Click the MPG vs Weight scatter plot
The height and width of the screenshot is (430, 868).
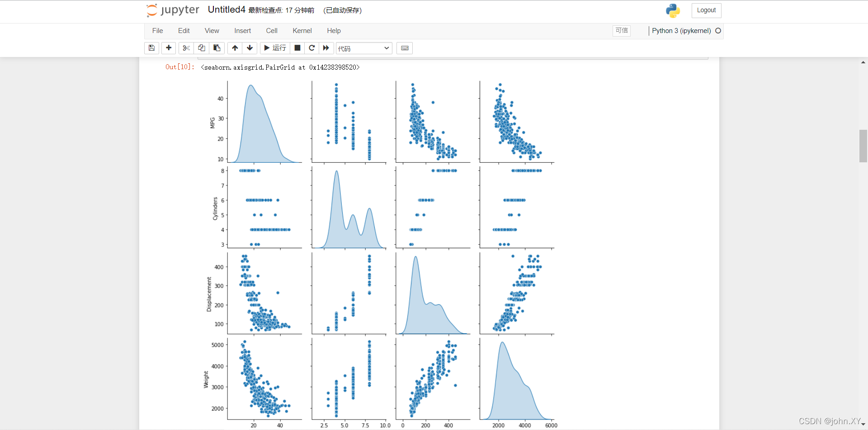[x=517, y=121]
